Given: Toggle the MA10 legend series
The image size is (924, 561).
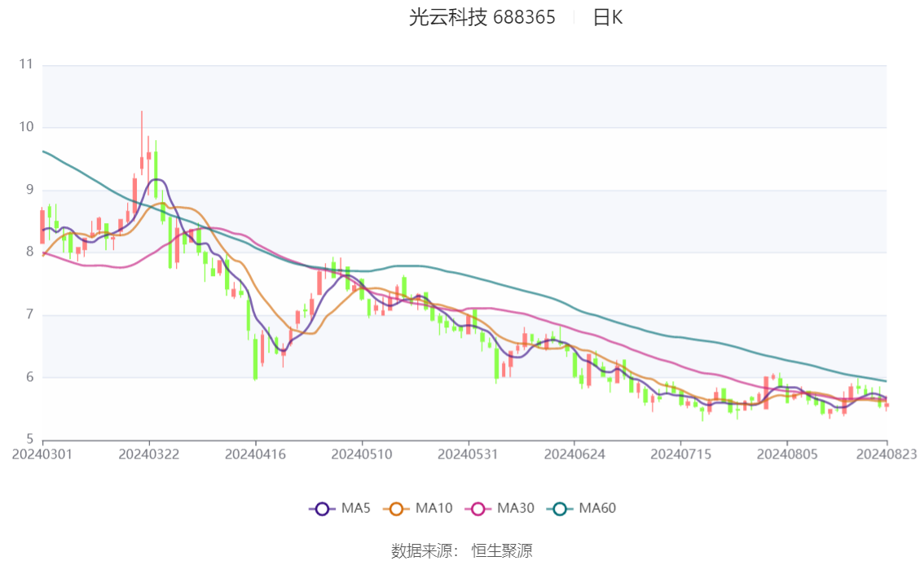Looking at the screenshot, I should [x=418, y=509].
